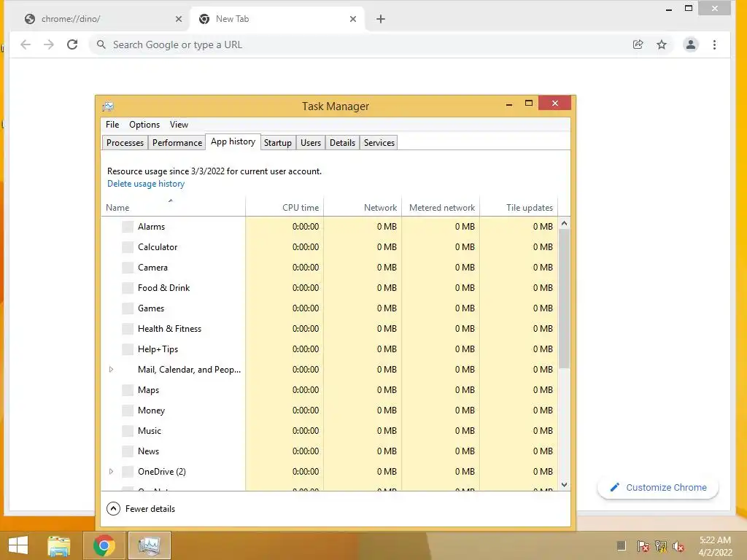
Task: Switch to the Performance tab
Action: point(177,143)
